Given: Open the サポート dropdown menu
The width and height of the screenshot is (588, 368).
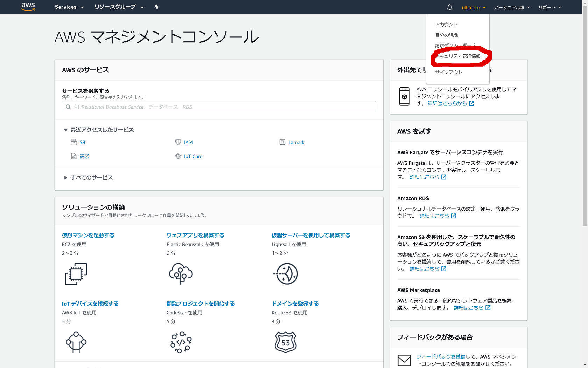Looking at the screenshot, I should (550, 7).
